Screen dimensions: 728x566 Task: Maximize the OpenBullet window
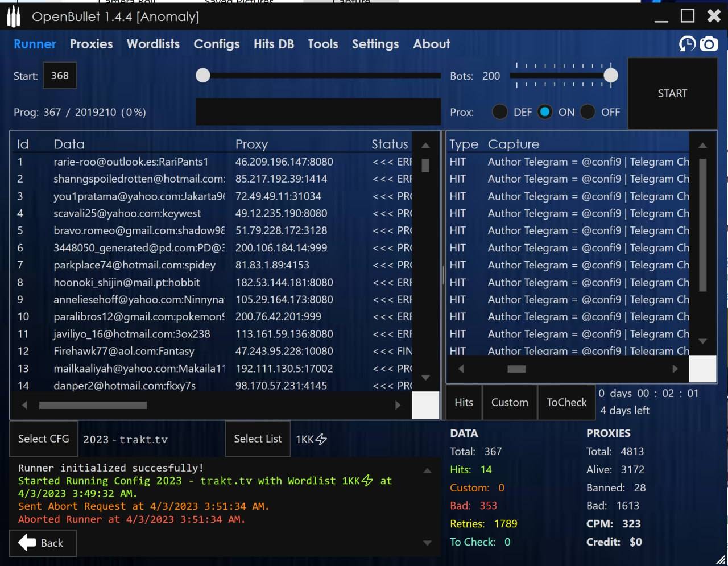pyautogui.click(x=688, y=16)
